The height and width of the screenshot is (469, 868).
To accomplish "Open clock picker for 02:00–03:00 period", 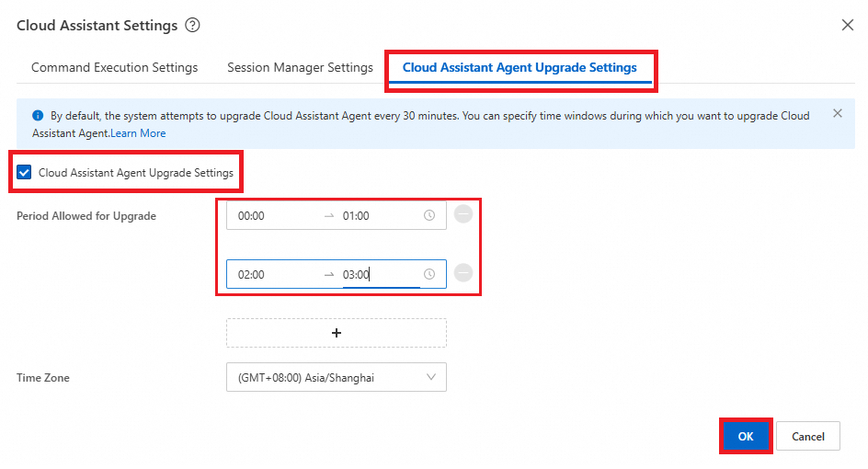I will point(429,274).
